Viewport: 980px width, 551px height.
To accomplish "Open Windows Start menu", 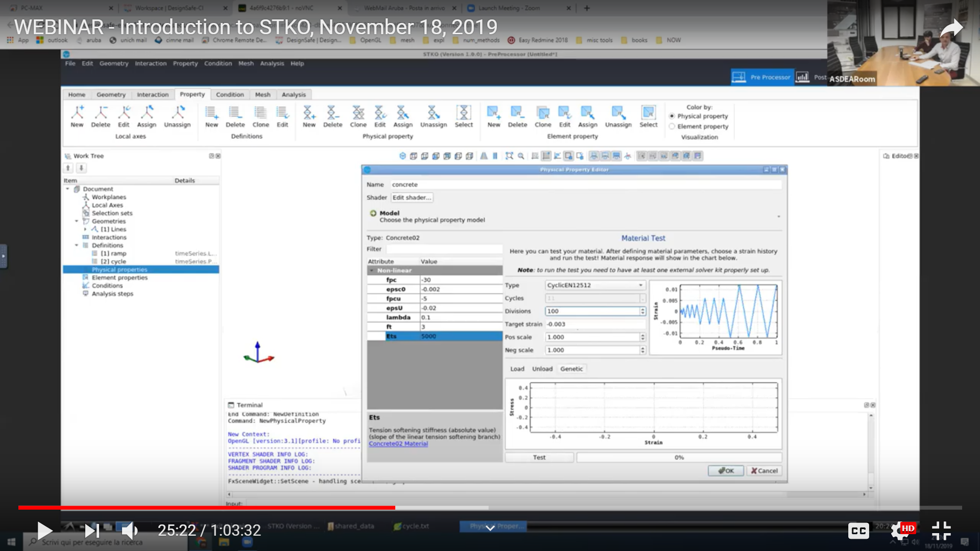I will click(x=11, y=542).
